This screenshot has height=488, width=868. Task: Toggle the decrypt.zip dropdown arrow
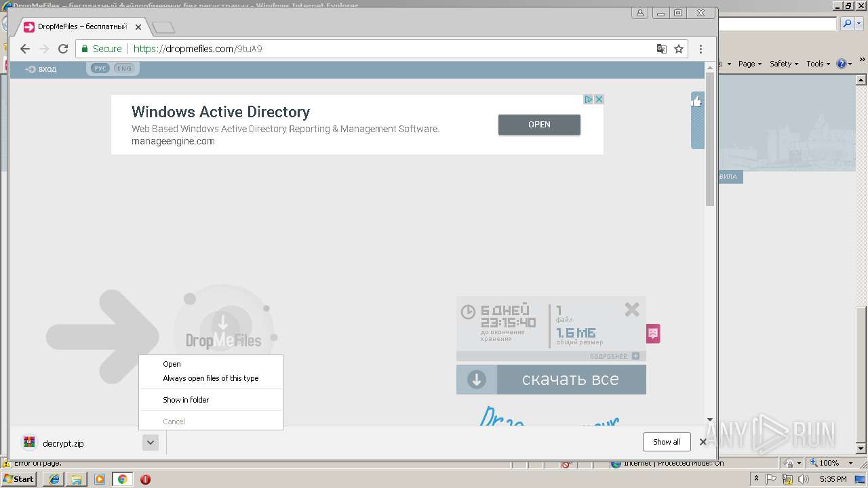point(151,443)
